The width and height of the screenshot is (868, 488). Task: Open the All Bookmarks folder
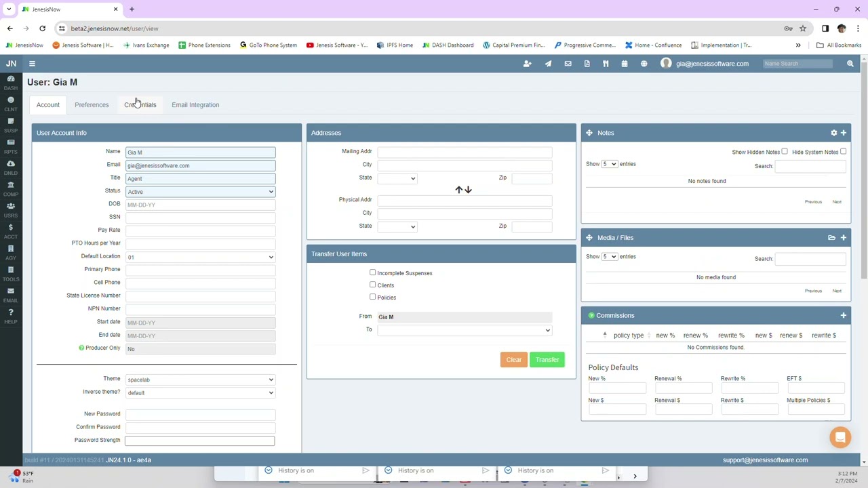[839, 45]
